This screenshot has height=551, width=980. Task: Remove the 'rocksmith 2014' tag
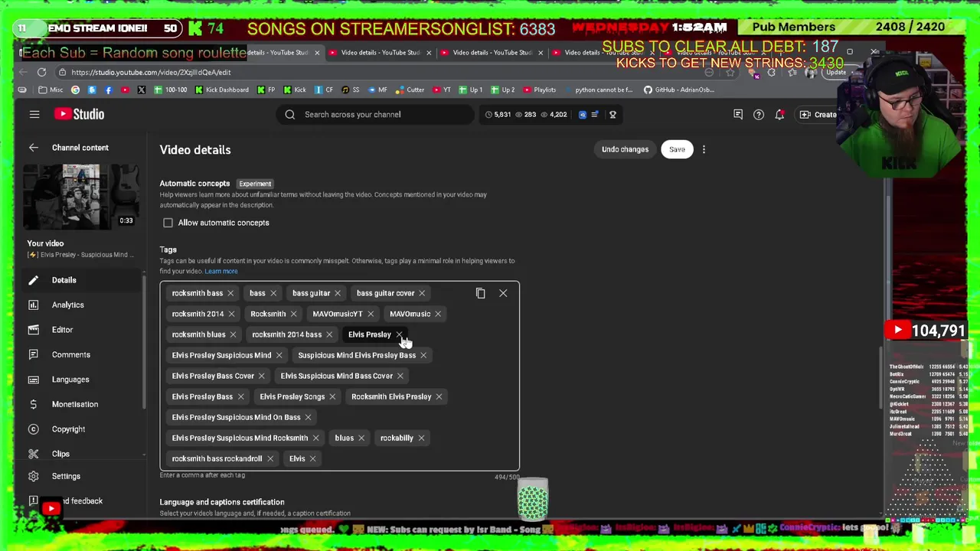[x=231, y=314]
